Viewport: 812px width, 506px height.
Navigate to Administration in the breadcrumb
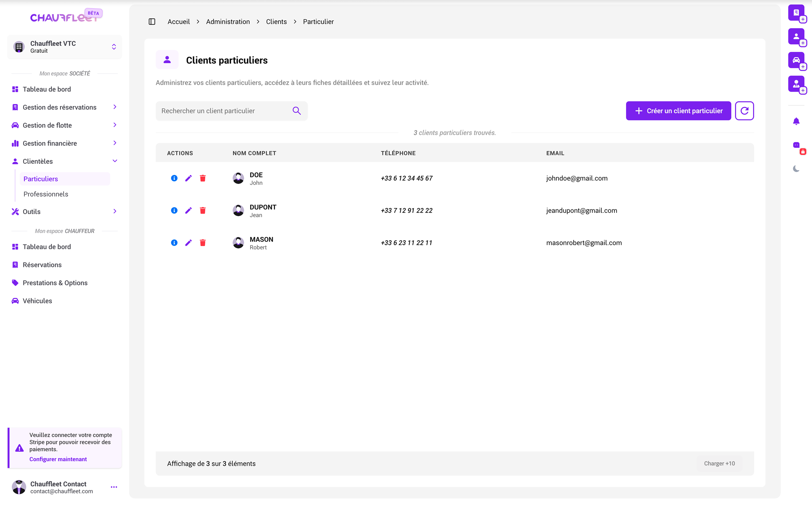[228, 21]
